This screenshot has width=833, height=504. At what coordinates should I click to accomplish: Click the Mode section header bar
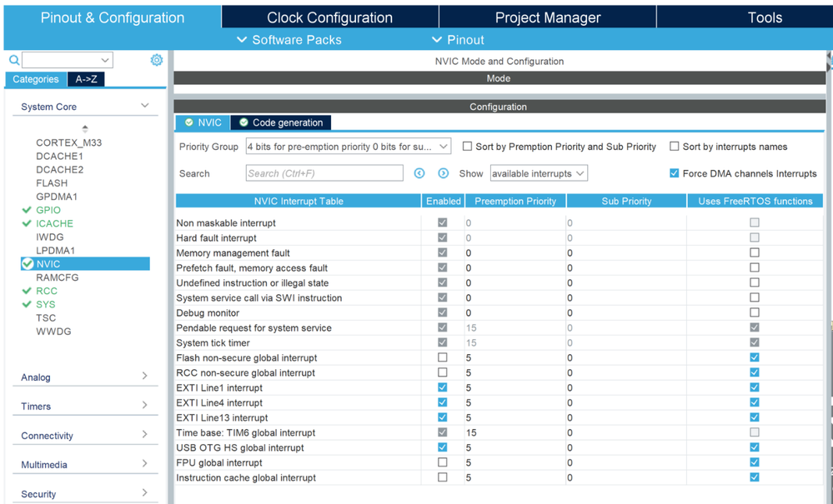[x=499, y=78]
